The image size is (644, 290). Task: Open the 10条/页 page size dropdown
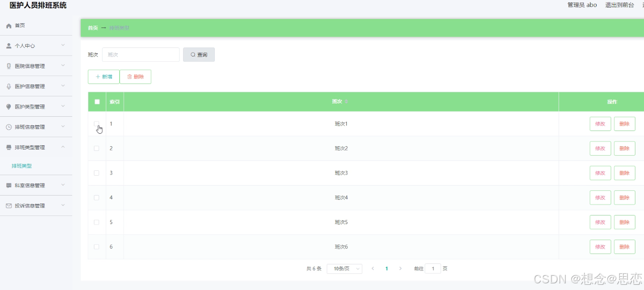(x=344, y=269)
